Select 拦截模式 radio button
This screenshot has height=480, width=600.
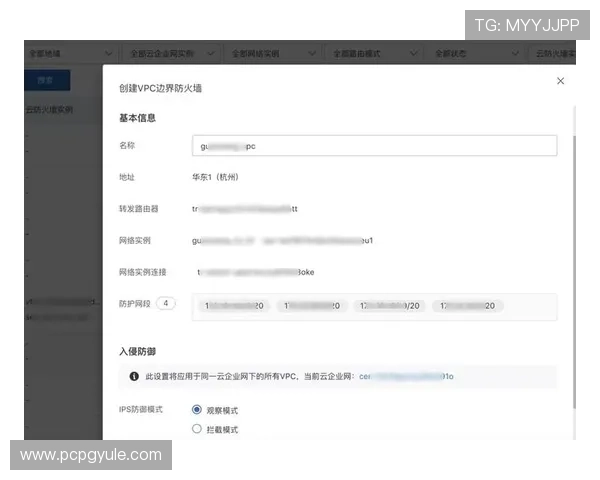click(197, 429)
